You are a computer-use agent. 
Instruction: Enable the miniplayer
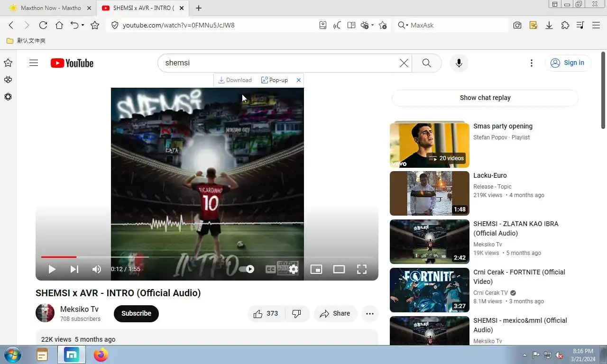pyautogui.click(x=316, y=269)
